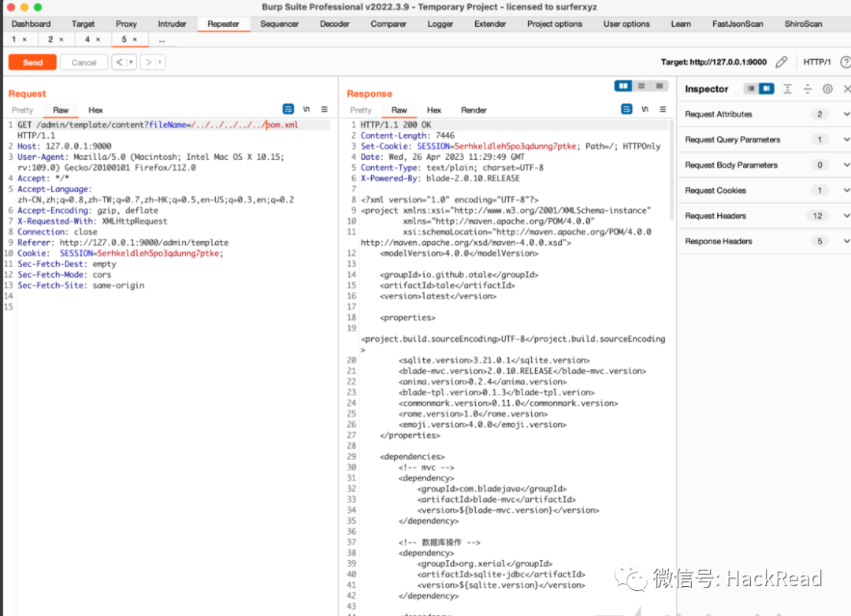Open the Proxy tab
Image resolution: width=851 pixels, height=616 pixels.
click(126, 24)
